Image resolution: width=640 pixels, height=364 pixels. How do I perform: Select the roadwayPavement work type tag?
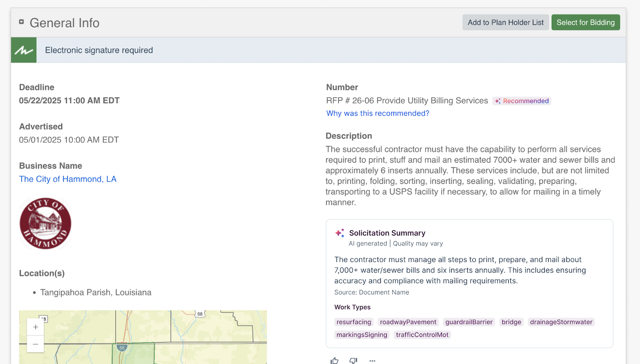[x=408, y=322]
